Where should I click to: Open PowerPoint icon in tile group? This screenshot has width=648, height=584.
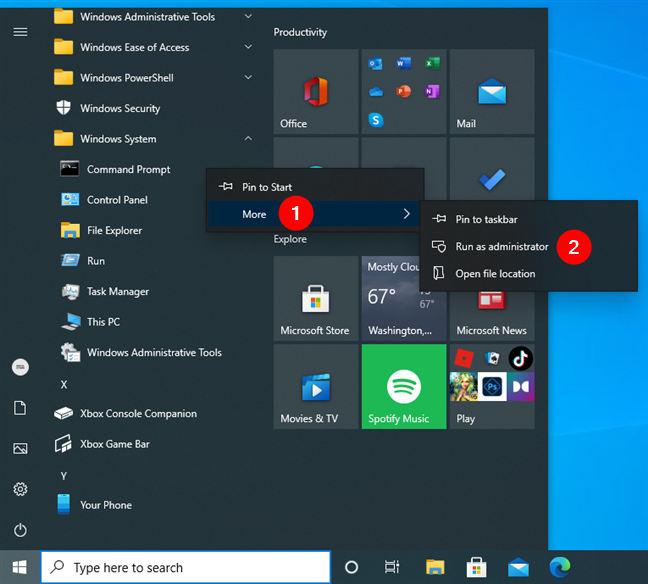(x=404, y=91)
